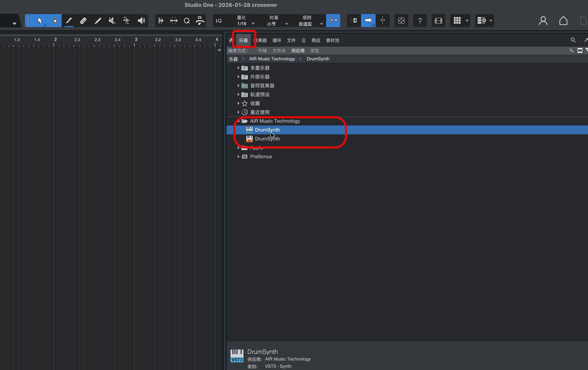Toggle autoscroll arrow button
Image resolution: width=588 pixels, height=370 pixels.
click(368, 21)
